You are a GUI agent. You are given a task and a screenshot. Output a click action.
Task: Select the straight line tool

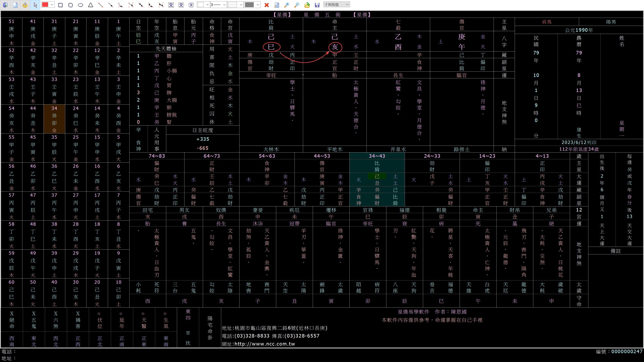pos(101,5)
